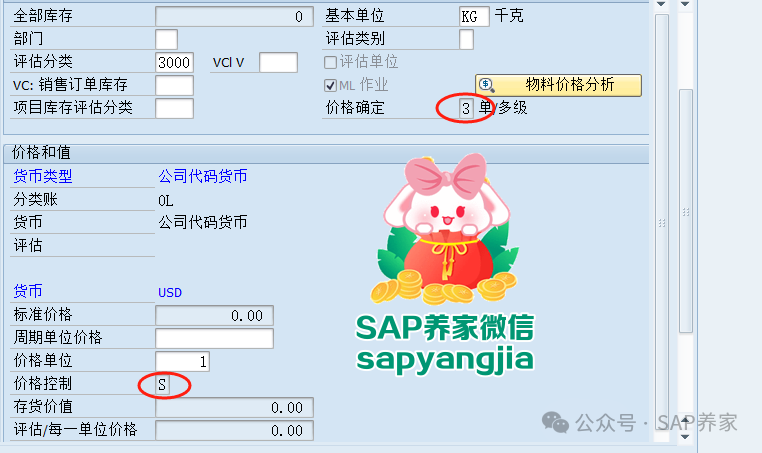Click the VCl V input box
The height and width of the screenshot is (453, 762).
[278, 62]
